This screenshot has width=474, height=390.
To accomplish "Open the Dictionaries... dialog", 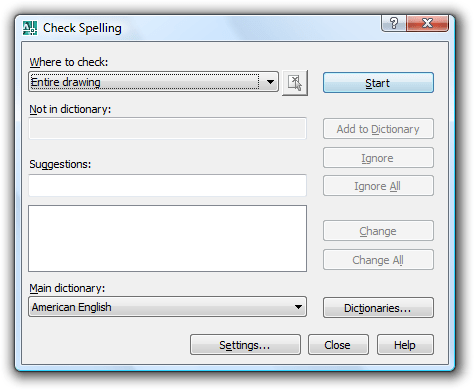I will click(x=378, y=308).
